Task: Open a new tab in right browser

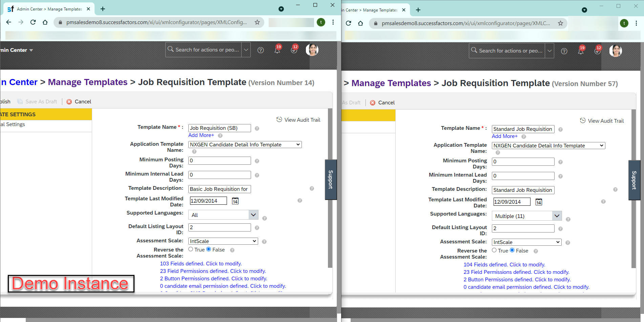Action: 418,10
